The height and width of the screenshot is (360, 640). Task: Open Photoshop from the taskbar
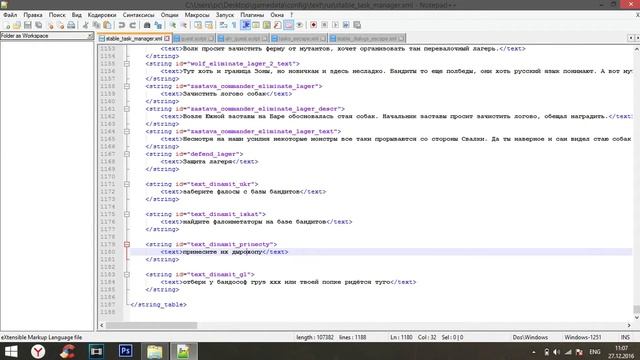tap(125, 351)
